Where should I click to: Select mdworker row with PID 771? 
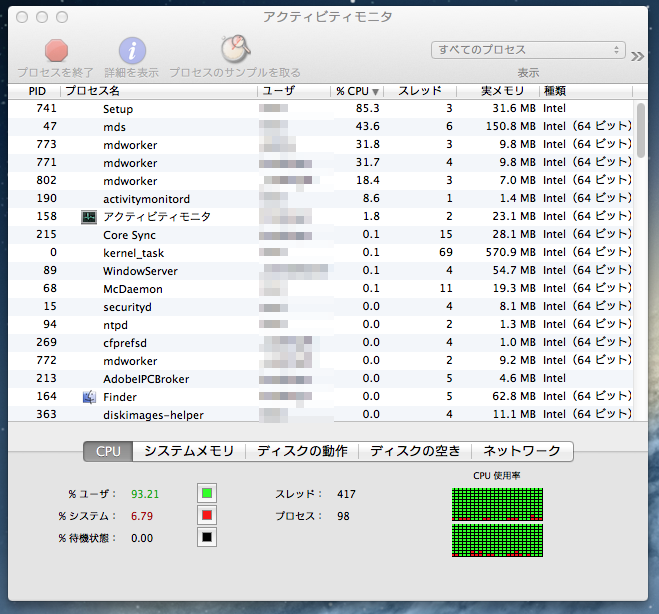point(320,163)
